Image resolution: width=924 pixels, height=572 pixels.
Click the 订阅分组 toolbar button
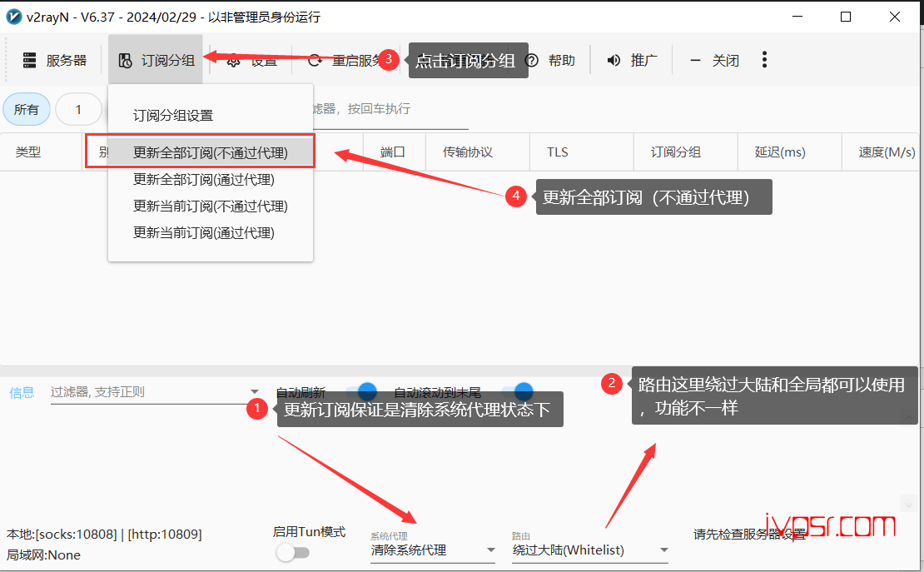156,60
